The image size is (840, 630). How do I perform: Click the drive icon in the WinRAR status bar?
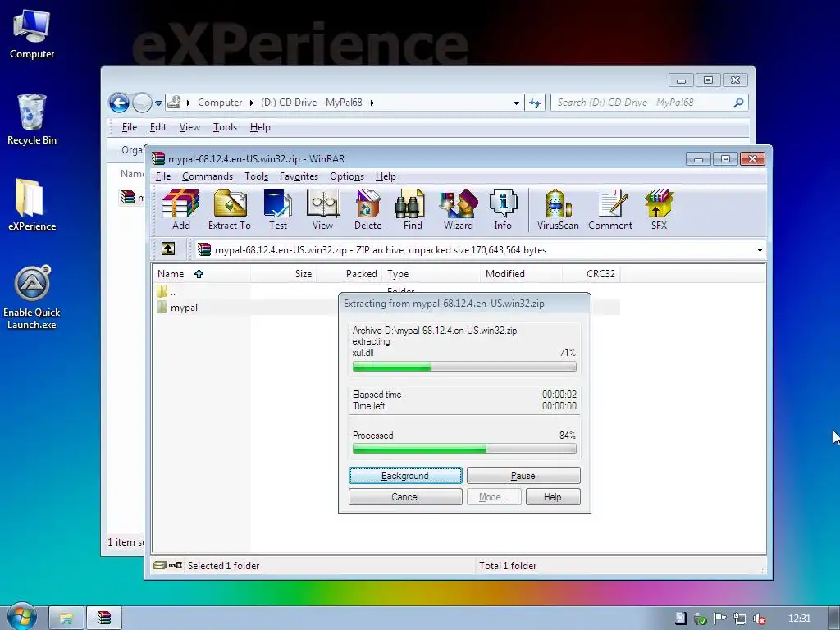coord(160,565)
